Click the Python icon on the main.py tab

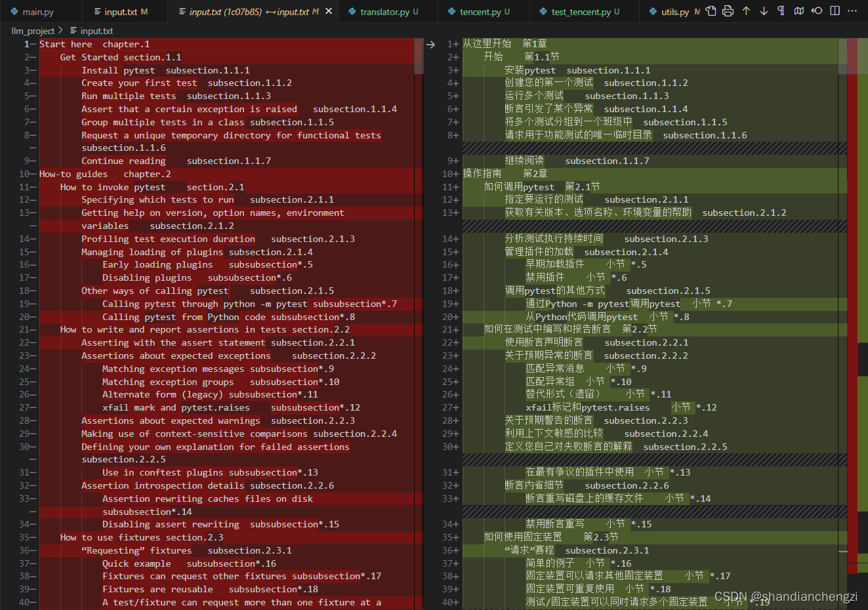(14, 12)
